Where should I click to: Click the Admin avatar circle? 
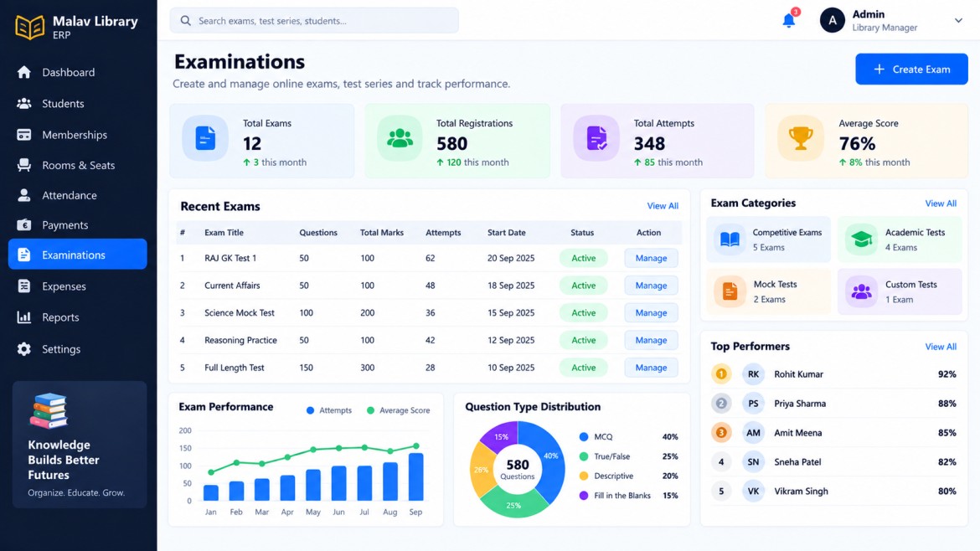[x=832, y=21]
